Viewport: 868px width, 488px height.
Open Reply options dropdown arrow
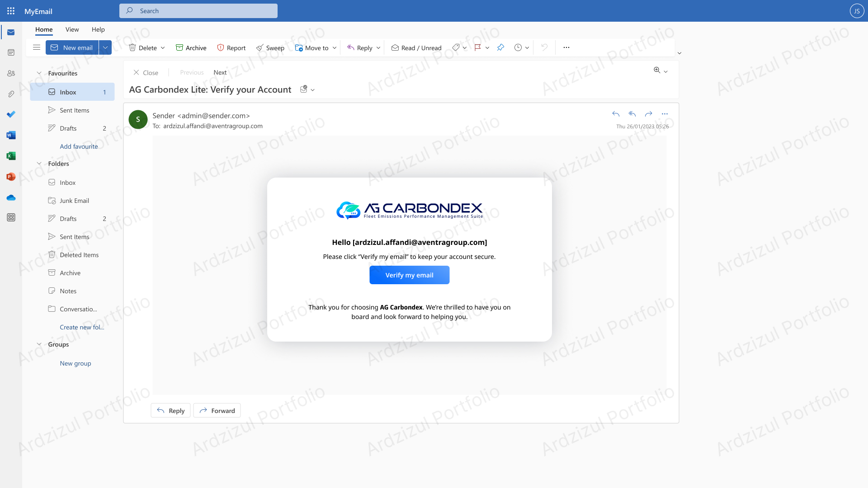point(378,48)
